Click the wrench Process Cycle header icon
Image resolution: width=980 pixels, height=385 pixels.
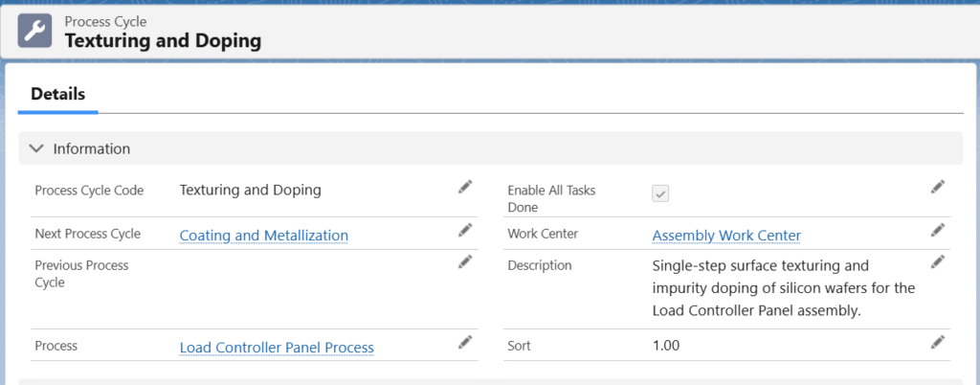pyautogui.click(x=35, y=32)
